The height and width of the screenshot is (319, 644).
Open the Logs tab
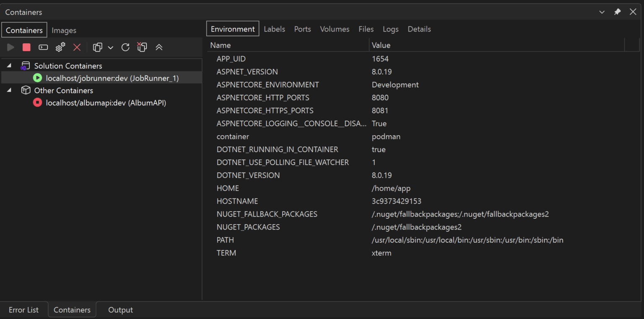click(390, 29)
